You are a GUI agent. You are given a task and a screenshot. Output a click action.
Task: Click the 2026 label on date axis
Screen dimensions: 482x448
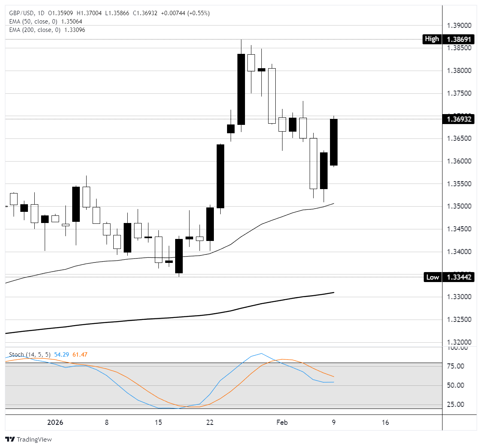click(55, 422)
